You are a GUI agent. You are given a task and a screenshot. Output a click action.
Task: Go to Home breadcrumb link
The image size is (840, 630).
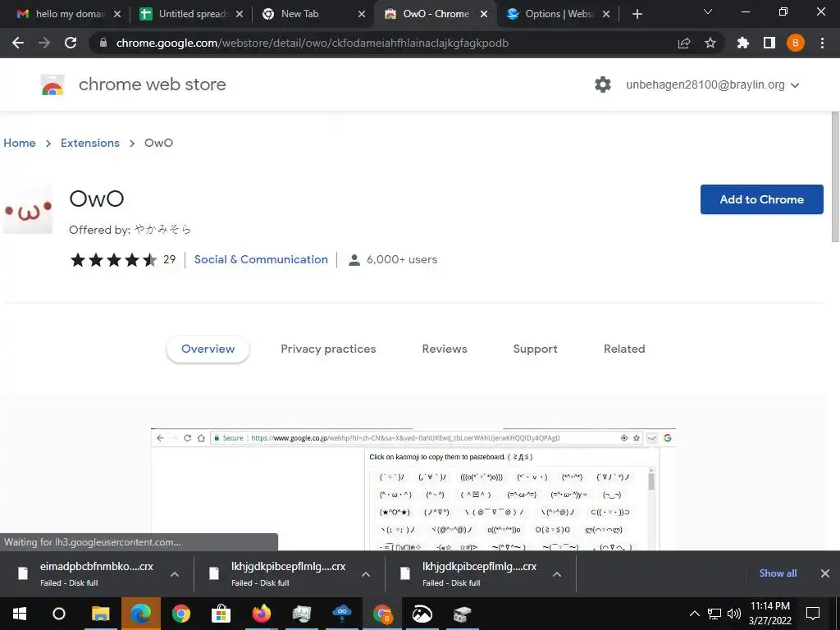tap(20, 143)
